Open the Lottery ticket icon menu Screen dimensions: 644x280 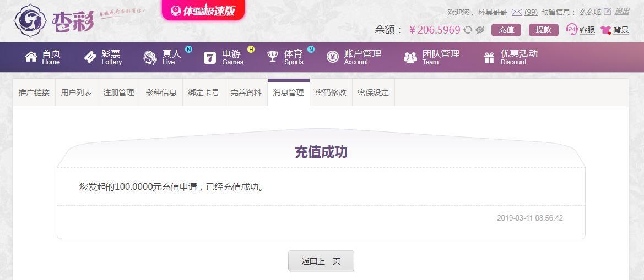pyautogui.click(x=90, y=57)
